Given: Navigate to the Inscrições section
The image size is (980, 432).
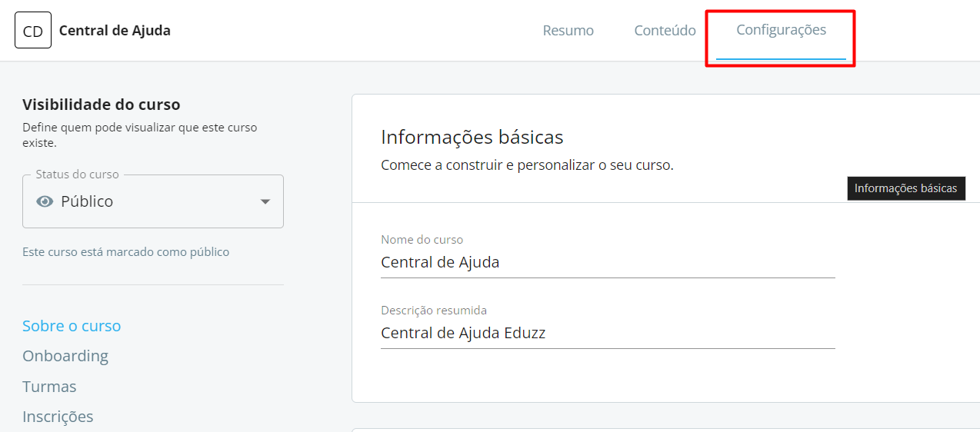Looking at the screenshot, I should click(58, 417).
